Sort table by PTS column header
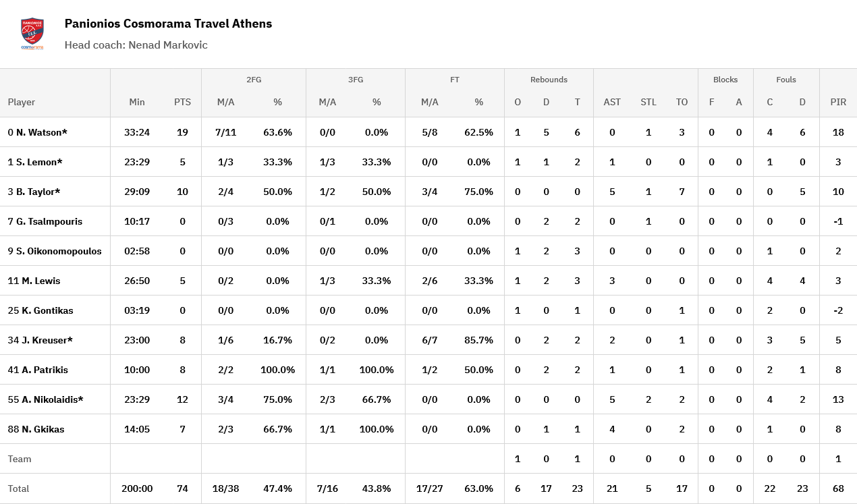The image size is (857, 504). pos(182,102)
